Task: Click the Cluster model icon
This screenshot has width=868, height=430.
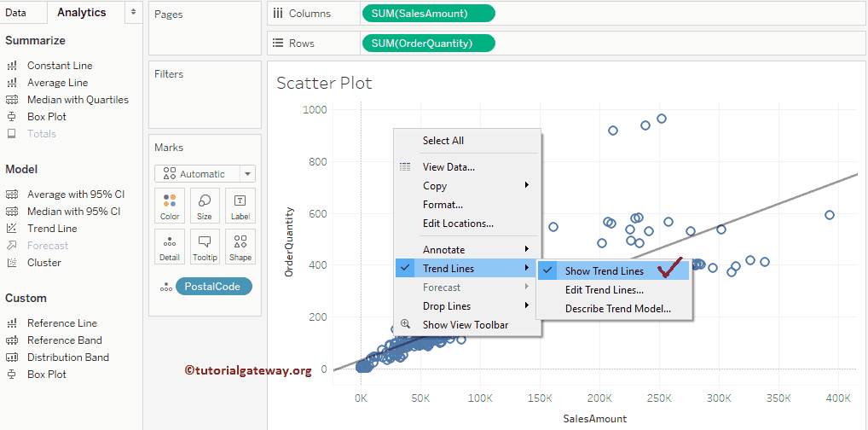Action: click(x=12, y=263)
